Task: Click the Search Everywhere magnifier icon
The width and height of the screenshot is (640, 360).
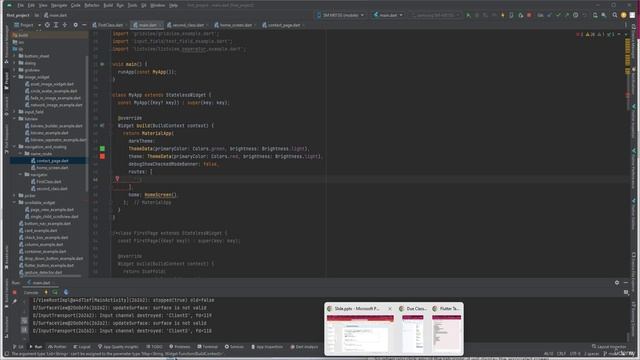Action: click(615, 15)
